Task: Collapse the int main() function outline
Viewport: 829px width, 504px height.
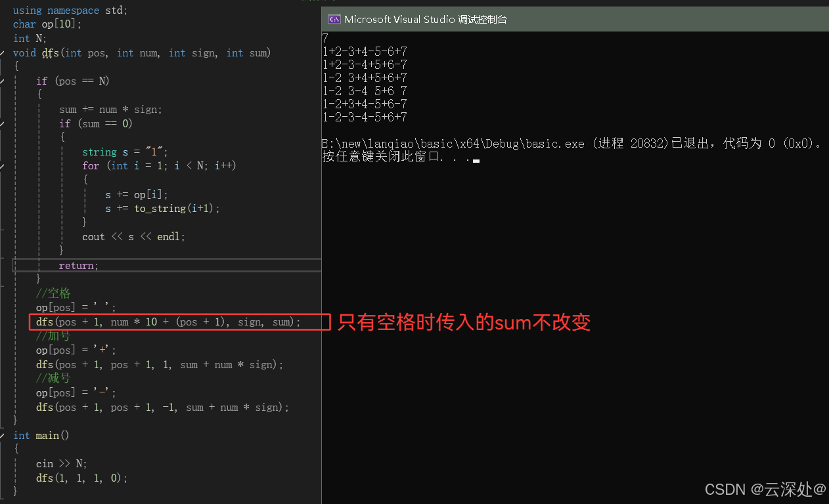Action: [x=3, y=436]
